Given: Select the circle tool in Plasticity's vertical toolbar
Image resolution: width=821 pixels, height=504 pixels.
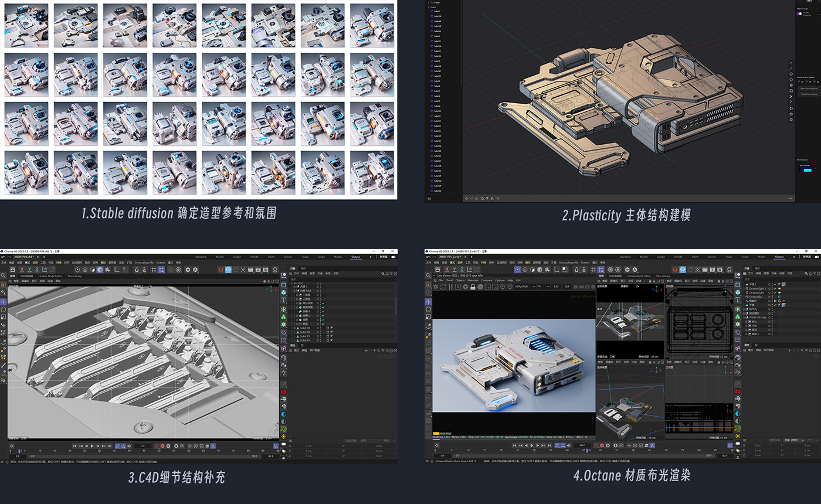Looking at the screenshot, I should [x=791, y=74].
